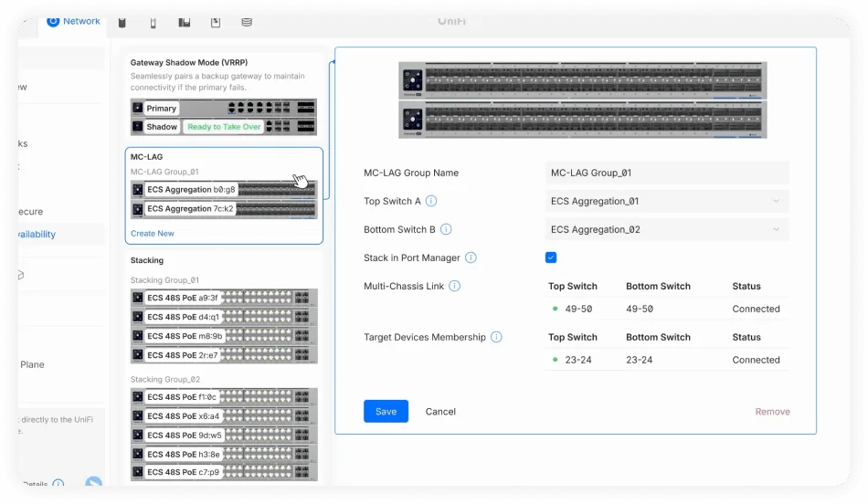Click the Stacking Group_02 label
Viewport: 868px width, 504px height.
(165, 379)
